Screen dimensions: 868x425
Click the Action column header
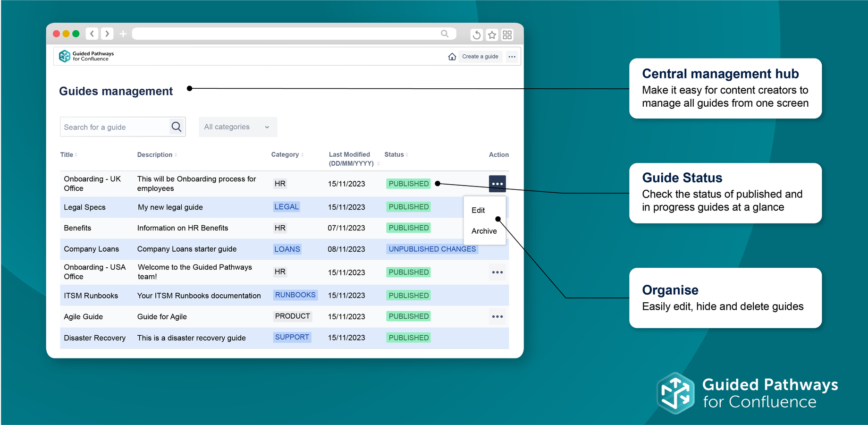point(498,155)
